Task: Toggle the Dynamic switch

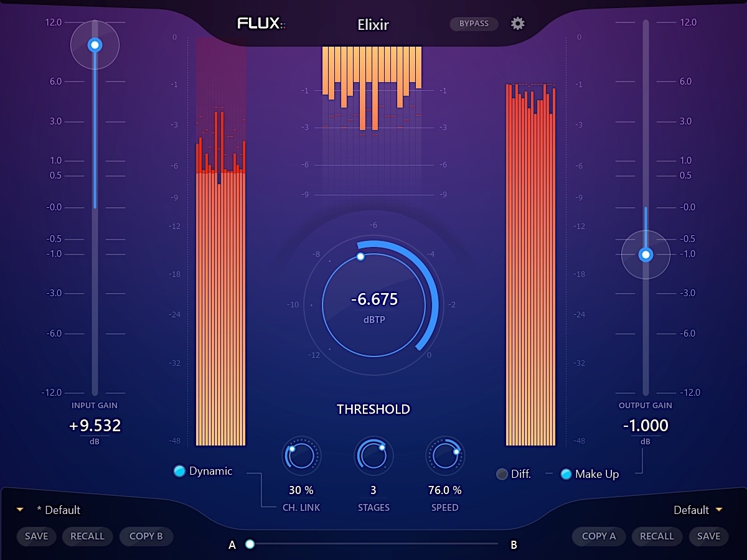Action: pos(179,472)
